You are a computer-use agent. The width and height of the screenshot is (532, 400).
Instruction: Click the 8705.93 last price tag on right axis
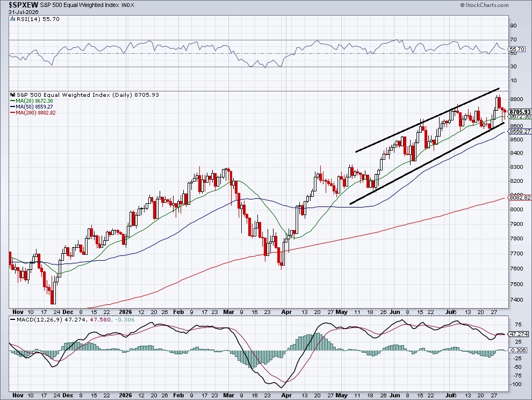(520, 112)
